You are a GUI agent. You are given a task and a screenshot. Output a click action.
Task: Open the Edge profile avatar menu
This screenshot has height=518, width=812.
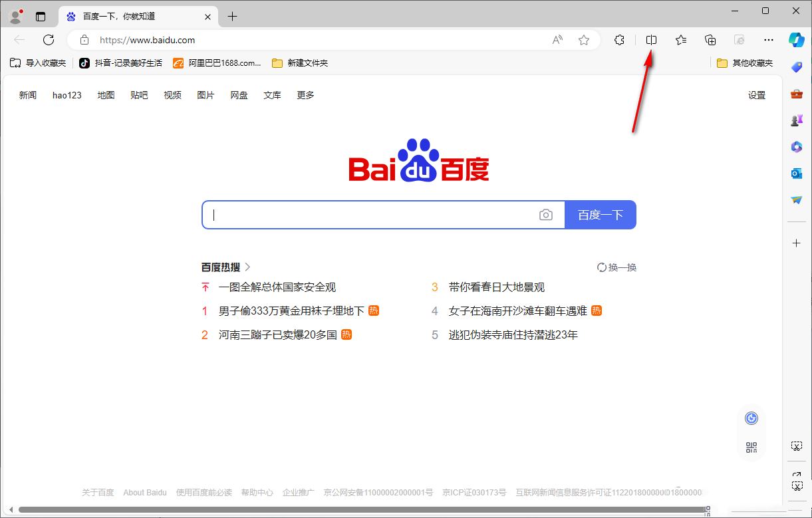[x=15, y=16]
